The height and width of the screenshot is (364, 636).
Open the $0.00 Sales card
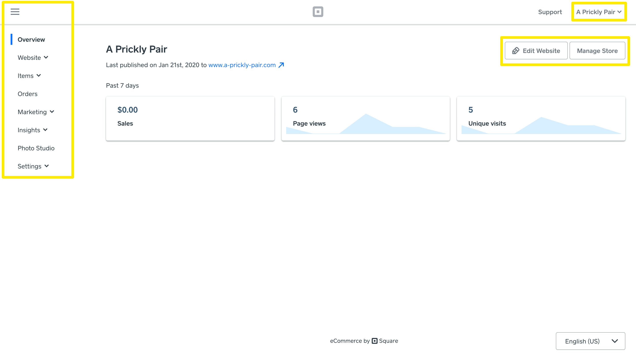(x=190, y=119)
